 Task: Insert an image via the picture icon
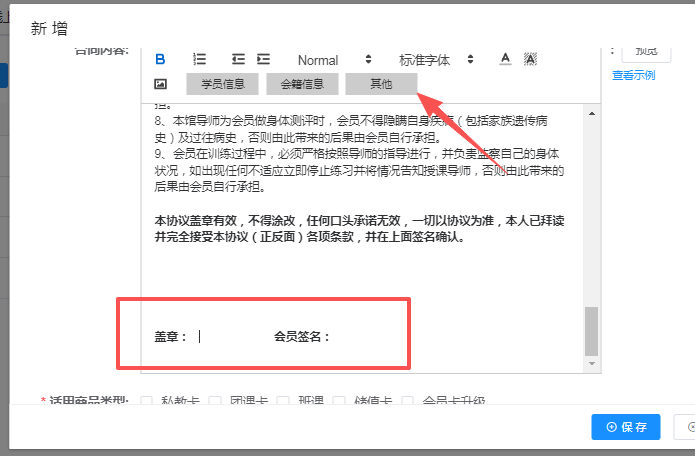160,84
